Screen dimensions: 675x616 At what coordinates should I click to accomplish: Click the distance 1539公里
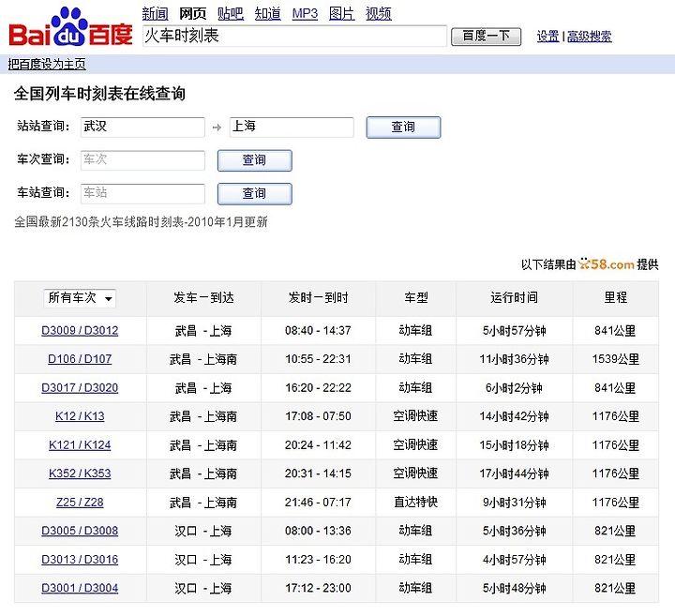616,359
